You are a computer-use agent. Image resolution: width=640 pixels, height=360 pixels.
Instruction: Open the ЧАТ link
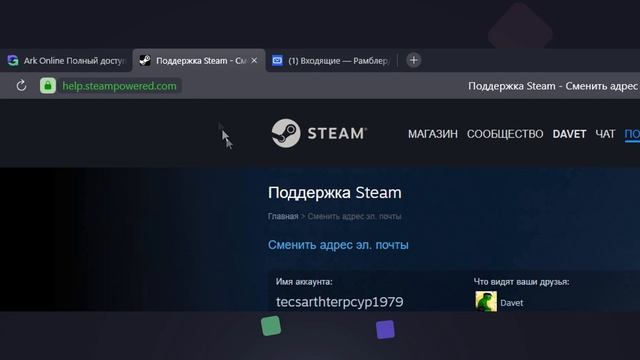point(605,134)
